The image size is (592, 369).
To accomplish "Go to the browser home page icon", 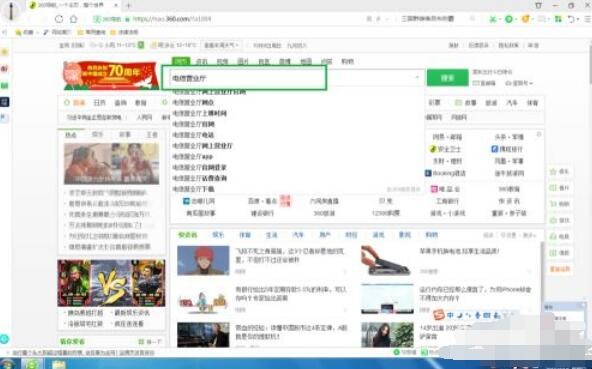I will (74, 19).
